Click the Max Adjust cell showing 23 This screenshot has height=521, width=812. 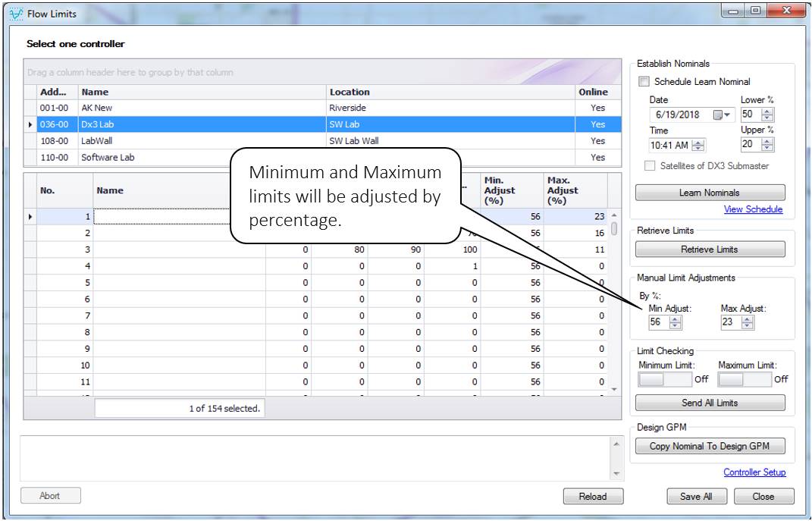coord(575,216)
